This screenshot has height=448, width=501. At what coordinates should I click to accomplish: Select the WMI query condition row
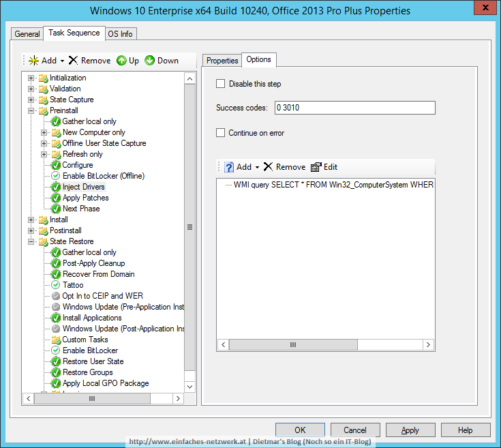point(333,185)
